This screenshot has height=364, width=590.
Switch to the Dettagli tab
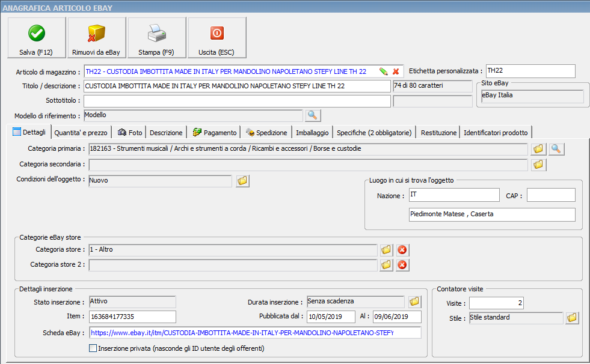click(29, 132)
